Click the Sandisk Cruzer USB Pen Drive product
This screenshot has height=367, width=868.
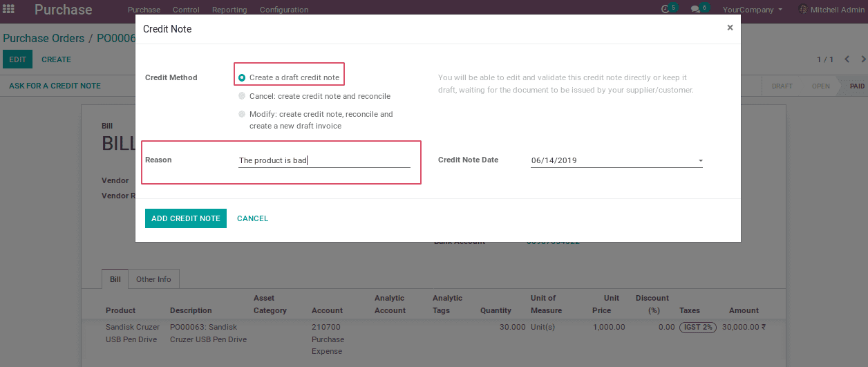[133, 333]
